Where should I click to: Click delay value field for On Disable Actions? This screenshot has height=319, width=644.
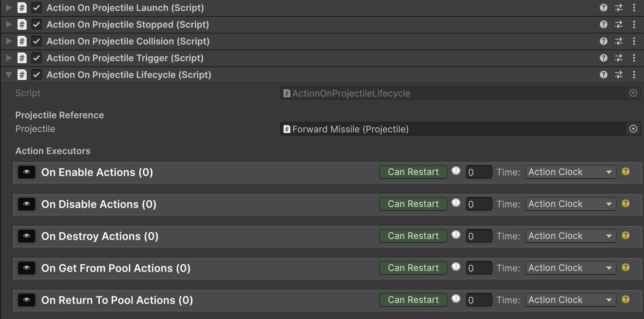(x=478, y=204)
